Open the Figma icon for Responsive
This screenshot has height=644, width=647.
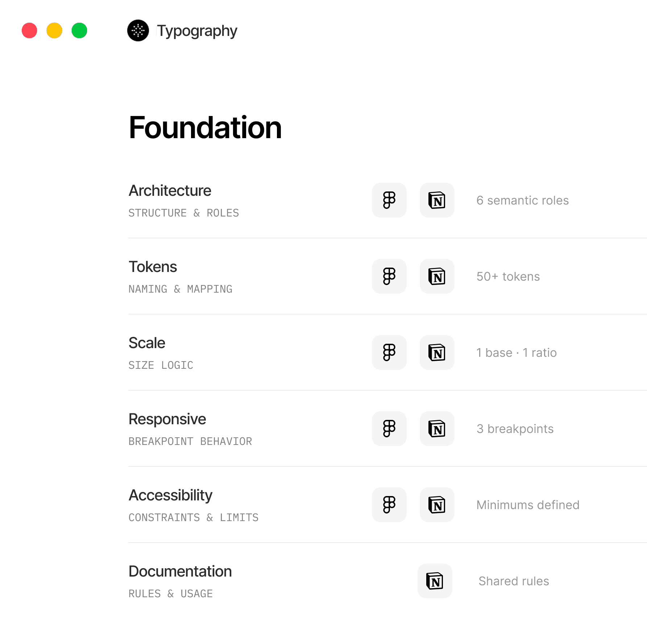[x=389, y=429]
